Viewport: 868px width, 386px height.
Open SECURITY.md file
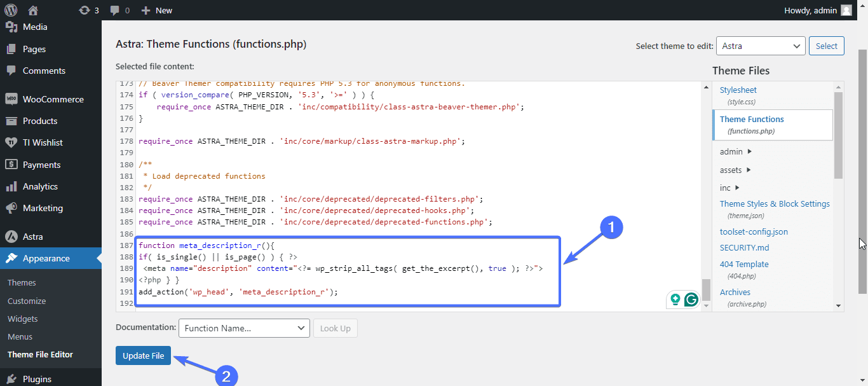[744, 247]
